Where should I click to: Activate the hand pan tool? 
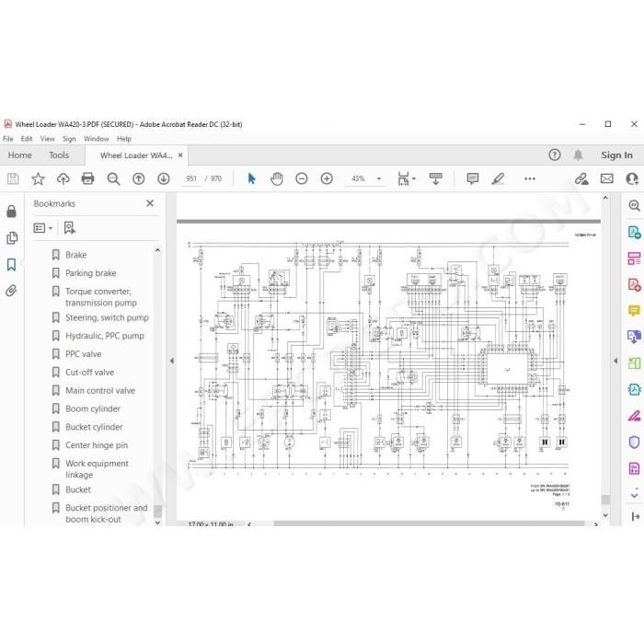(277, 178)
